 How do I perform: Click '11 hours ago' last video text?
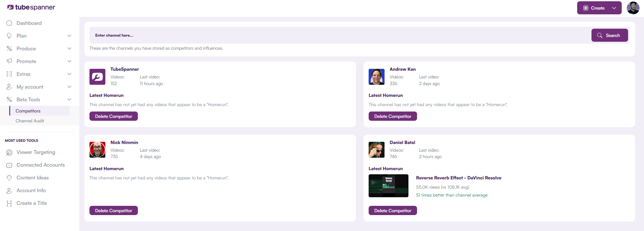coord(151,83)
